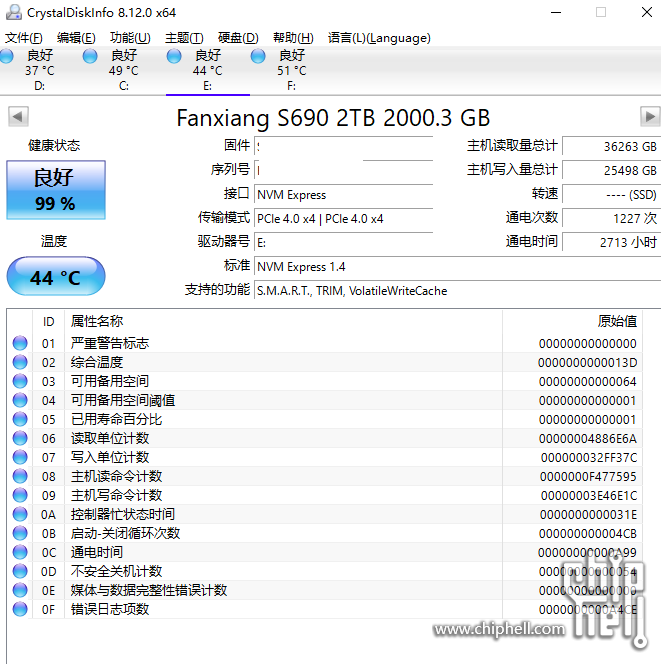Click the NVM Express interface field
The height and width of the screenshot is (664, 661).
click(x=343, y=194)
